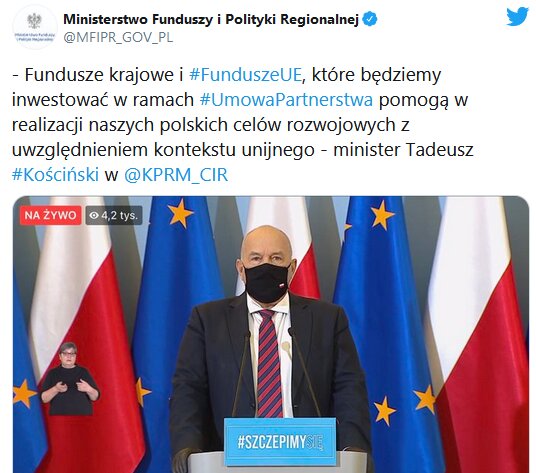The image size is (536, 473).
Task: Open the @KPRM_CIR mention
Action: click(176, 175)
